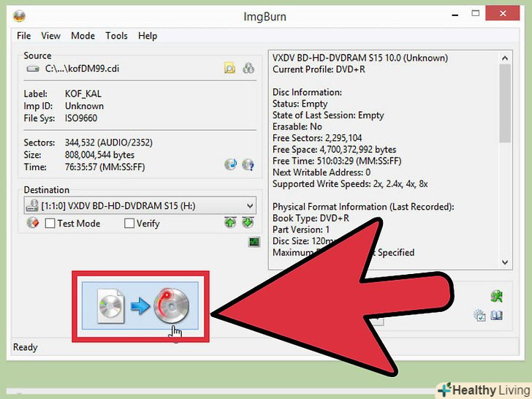The height and width of the screenshot is (399, 532).
Task: Open the create CUE file icon
Action: point(248,68)
